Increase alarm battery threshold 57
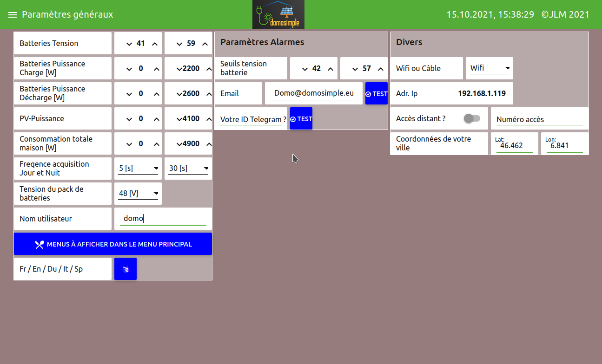The width and height of the screenshot is (602, 364). click(x=381, y=69)
